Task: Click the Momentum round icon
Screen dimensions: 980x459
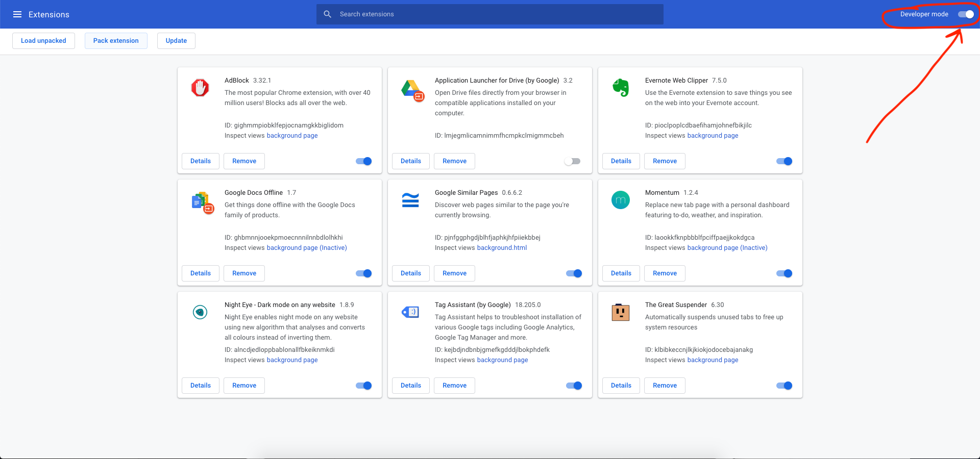Action: tap(621, 200)
